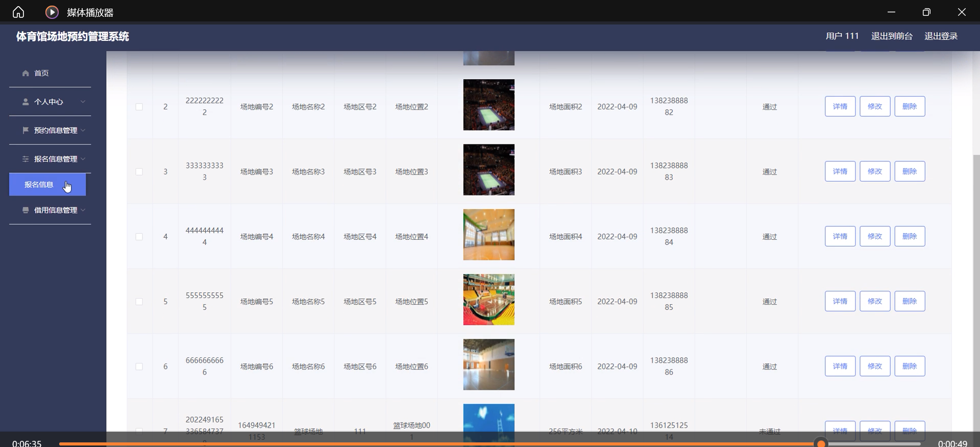Select the 报名信息 submenu item
The height and width of the screenshot is (447, 980).
click(x=47, y=184)
